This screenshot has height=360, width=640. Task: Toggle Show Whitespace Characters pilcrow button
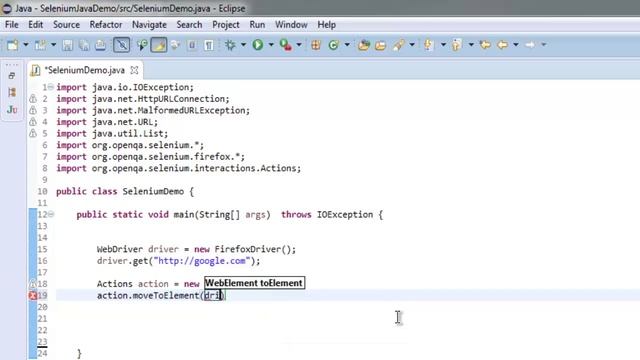click(209, 45)
